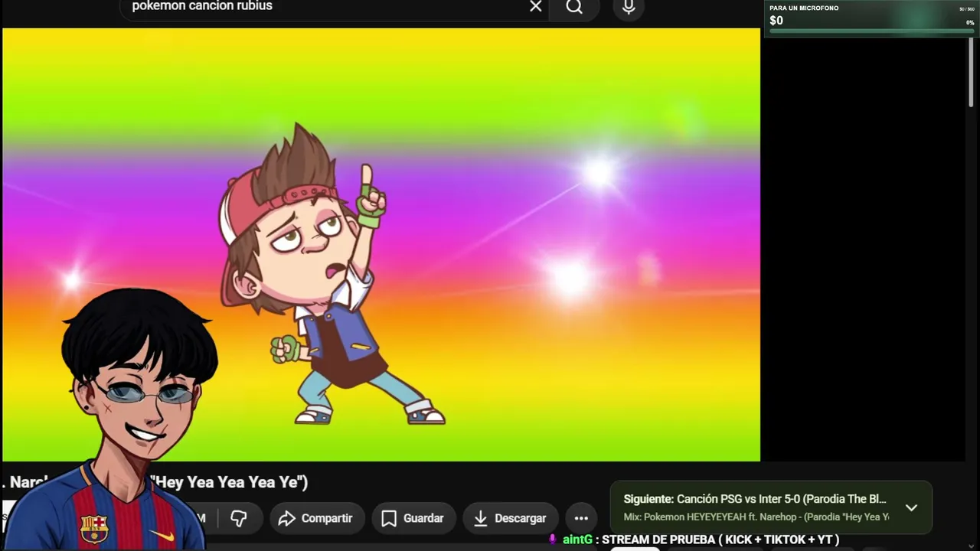Open the next video "Canción PSG vs Inter 5-0"
Screen dimensions: 980x551
[754, 499]
